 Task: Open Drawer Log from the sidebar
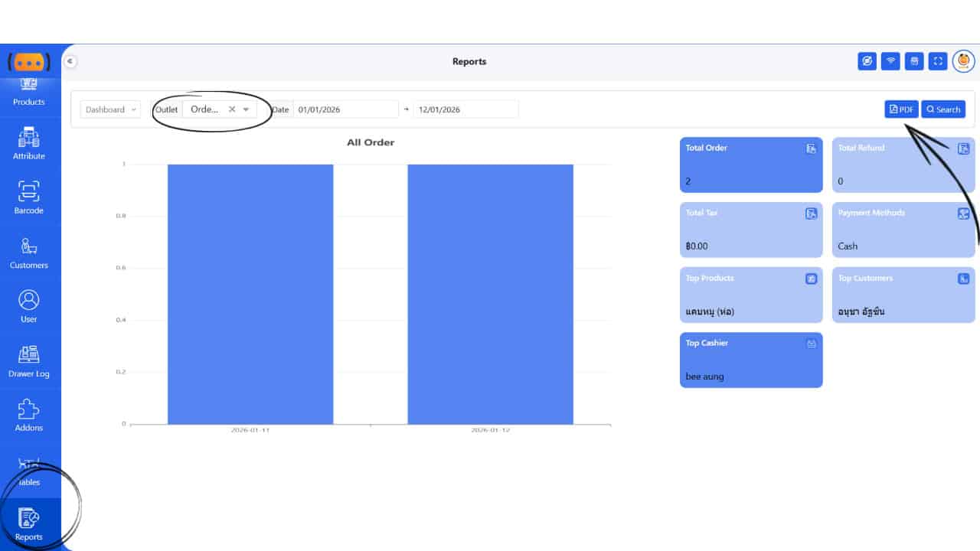pyautogui.click(x=29, y=361)
